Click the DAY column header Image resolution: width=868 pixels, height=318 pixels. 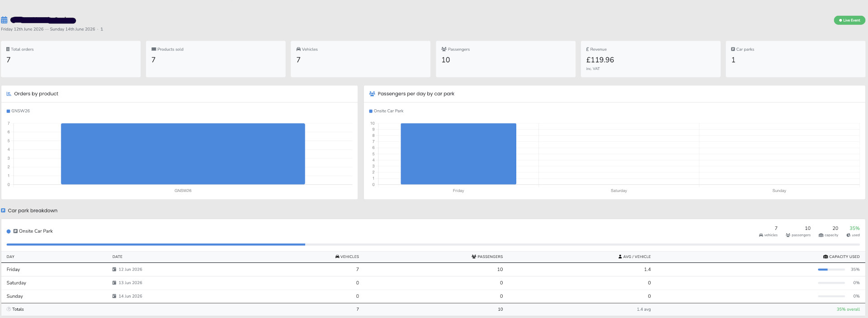point(10,257)
